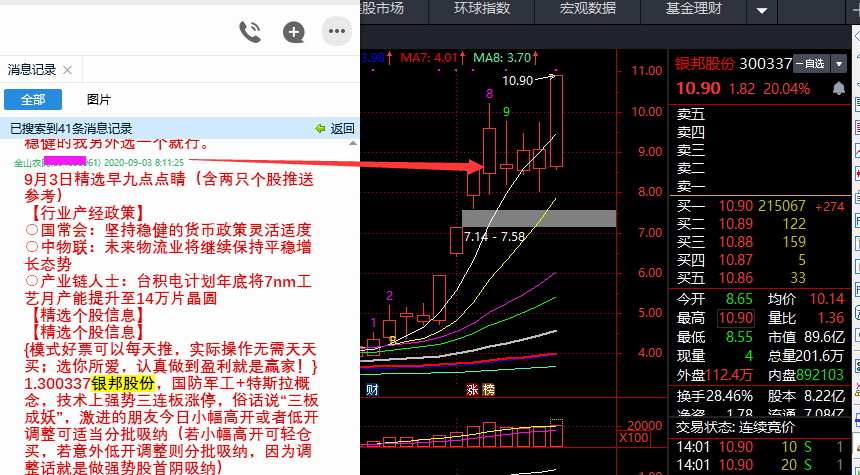Click the 股本 8.22亿 field
Screen dimensions: 860x475
807,396
